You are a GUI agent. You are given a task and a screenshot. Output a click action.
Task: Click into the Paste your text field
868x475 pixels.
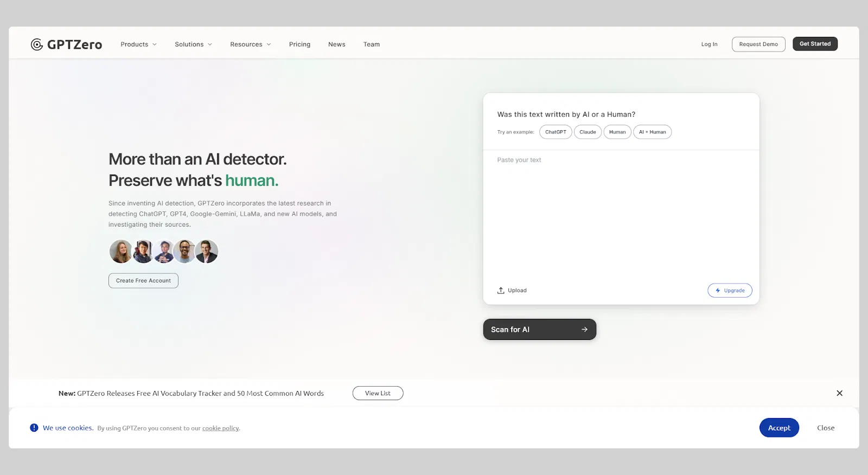click(621, 216)
